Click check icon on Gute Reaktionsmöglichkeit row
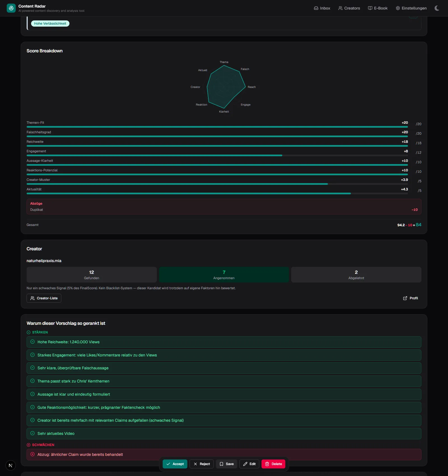448x476 pixels. click(x=32, y=407)
